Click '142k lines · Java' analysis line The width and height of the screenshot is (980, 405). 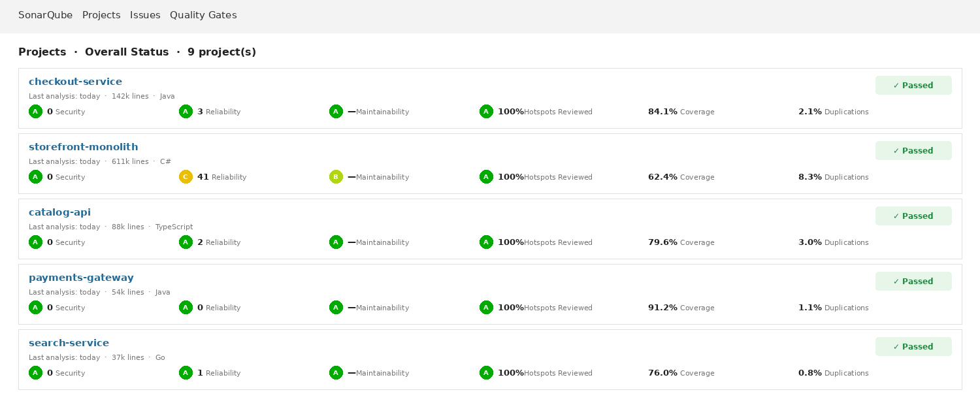143,96
